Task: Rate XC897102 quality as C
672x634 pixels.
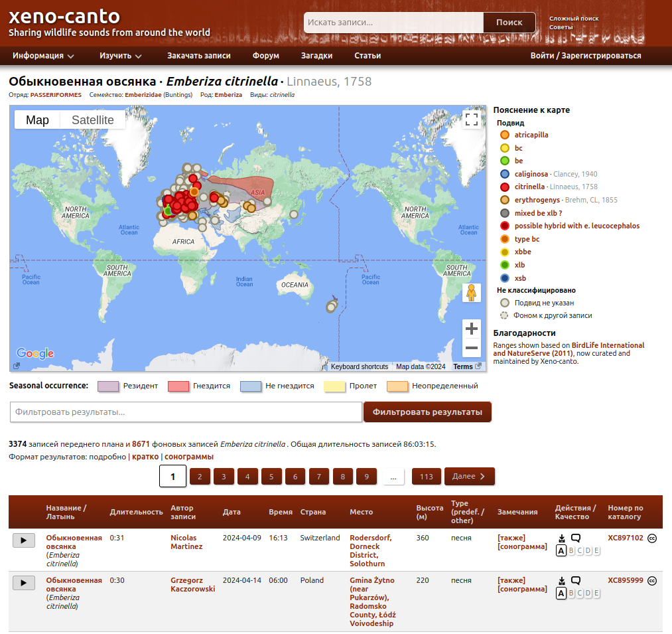Action: [x=580, y=551]
